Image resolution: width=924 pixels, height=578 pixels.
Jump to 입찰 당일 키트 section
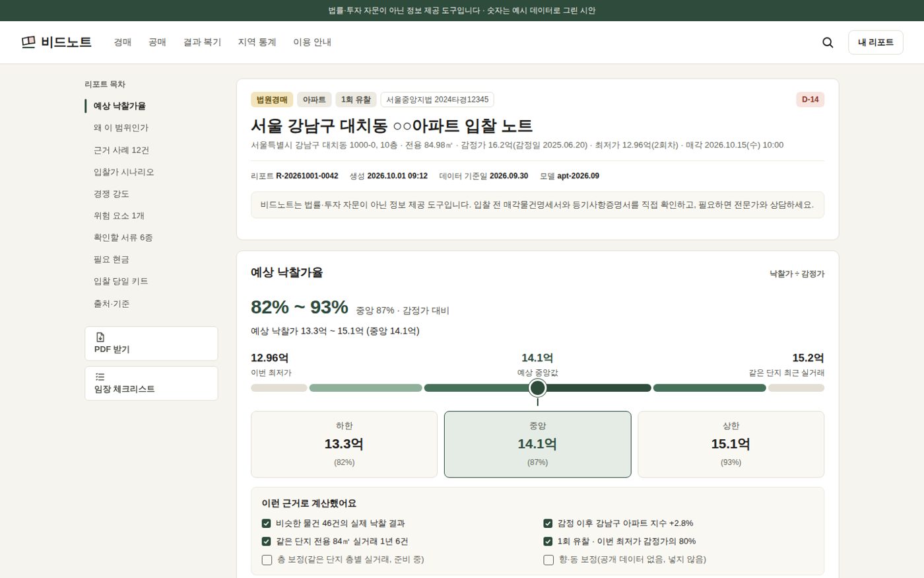(121, 281)
